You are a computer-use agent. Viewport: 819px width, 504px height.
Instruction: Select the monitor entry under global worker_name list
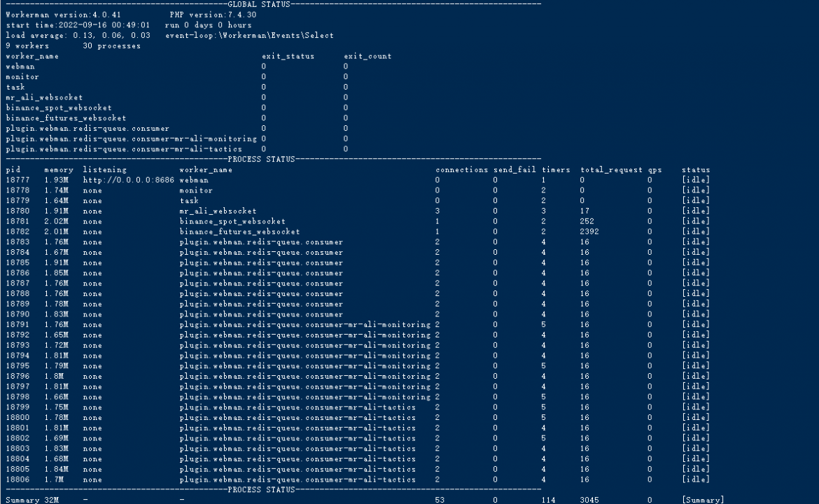[x=22, y=77]
